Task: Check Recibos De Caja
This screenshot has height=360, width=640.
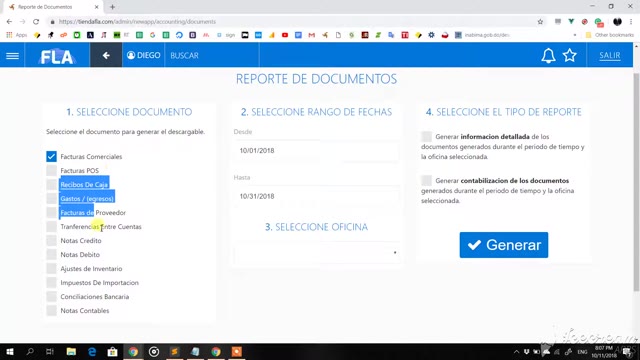Action: (51, 184)
